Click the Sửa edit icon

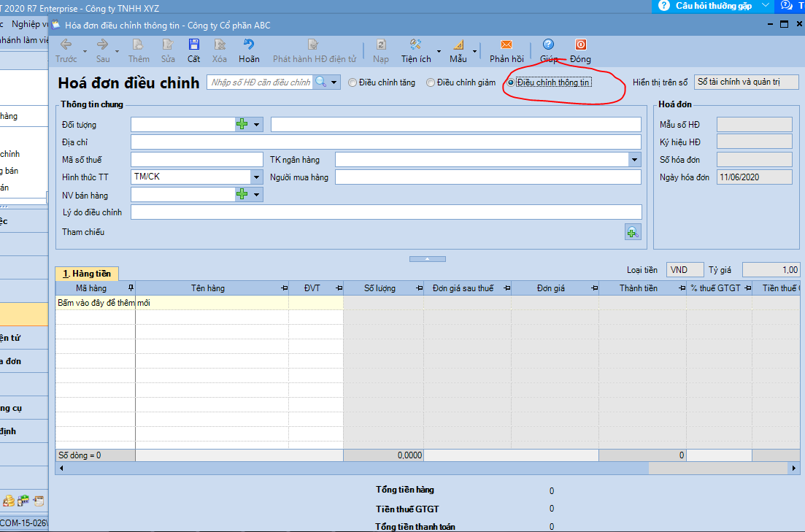click(168, 45)
